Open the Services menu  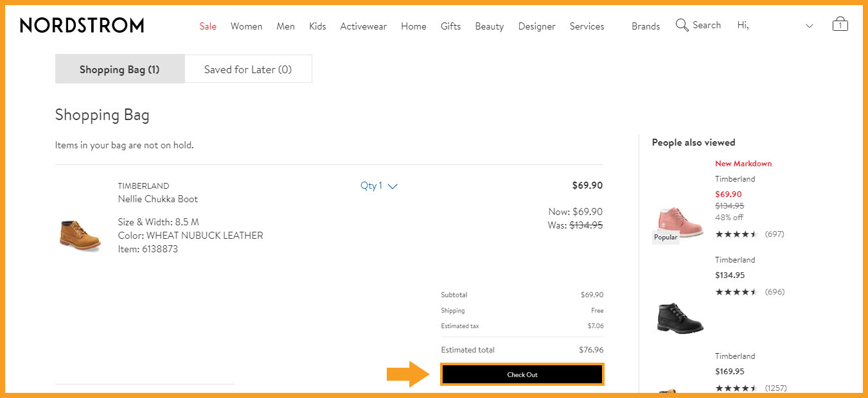click(x=587, y=26)
